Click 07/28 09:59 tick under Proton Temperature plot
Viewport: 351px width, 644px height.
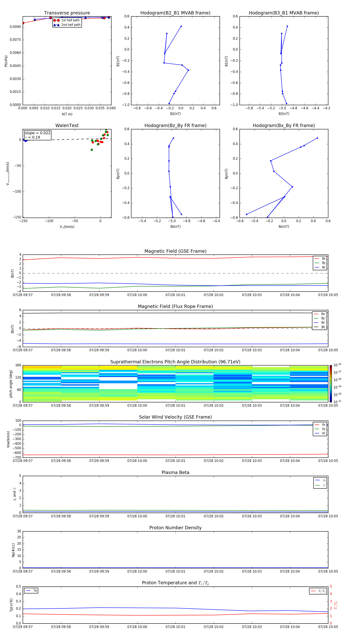99,627
